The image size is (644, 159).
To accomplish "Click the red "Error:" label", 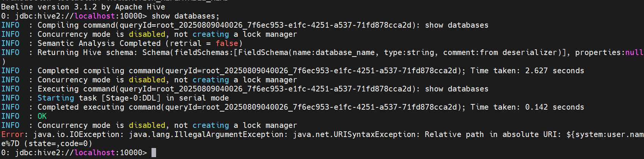I will pos(14,134).
